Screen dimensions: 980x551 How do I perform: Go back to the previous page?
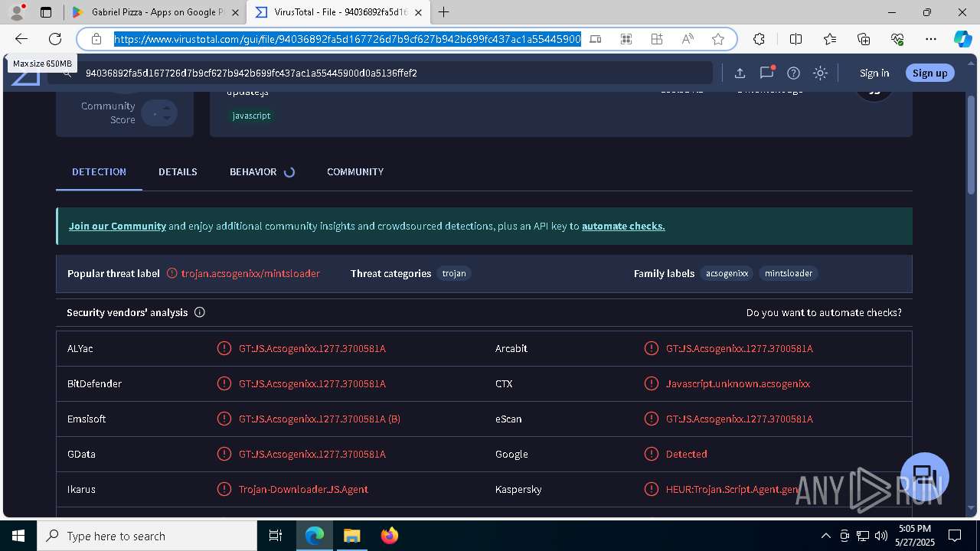(21, 39)
